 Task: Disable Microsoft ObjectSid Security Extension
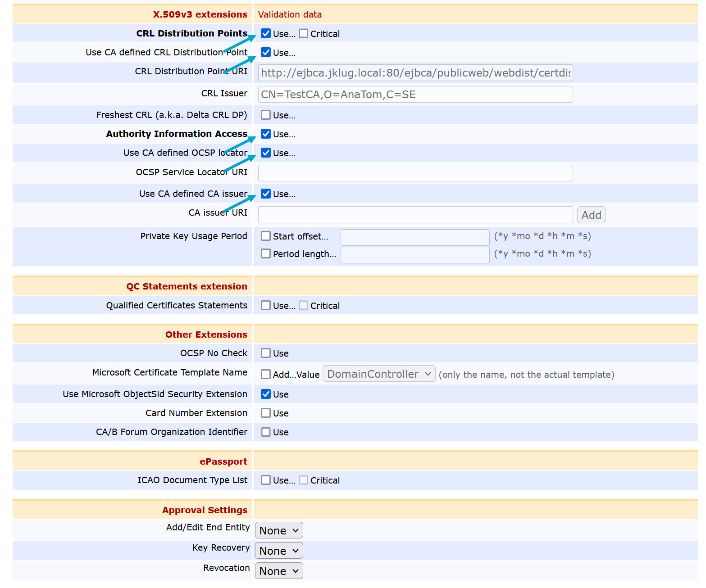click(266, 394)
